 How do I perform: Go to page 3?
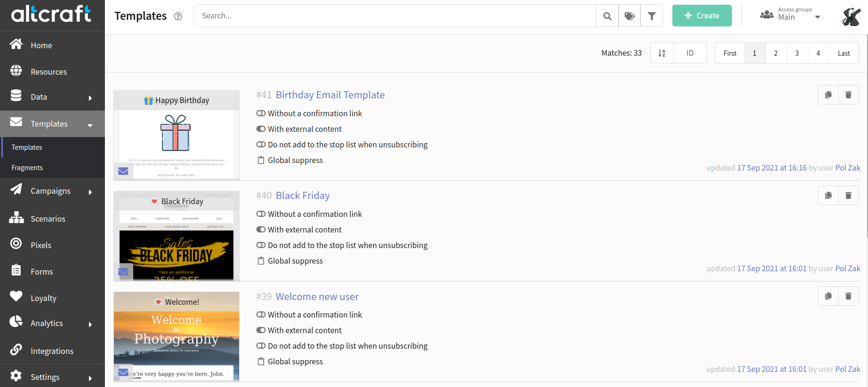coord(797,53)
